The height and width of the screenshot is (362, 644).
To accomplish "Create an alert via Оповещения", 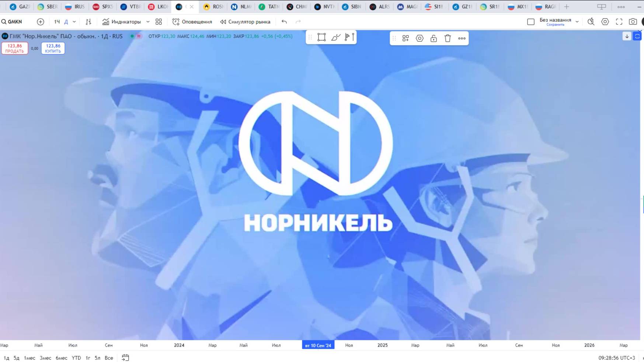I will [x=192, y=22].
